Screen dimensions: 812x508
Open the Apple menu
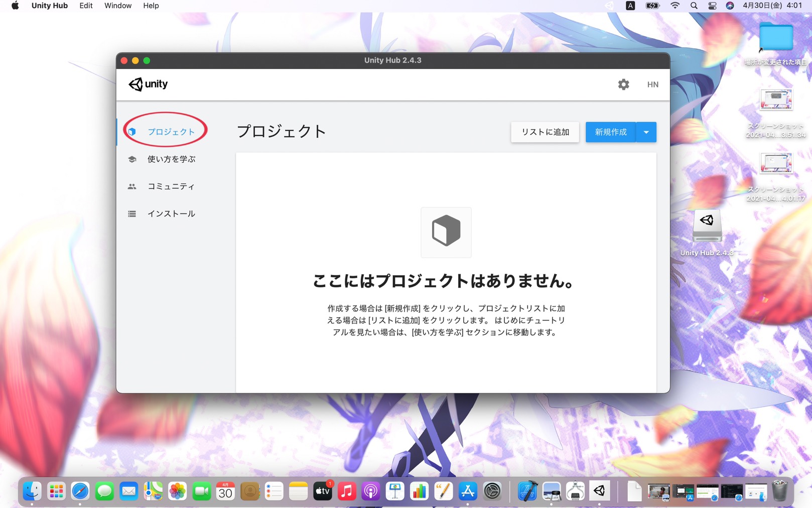point(15,6)
